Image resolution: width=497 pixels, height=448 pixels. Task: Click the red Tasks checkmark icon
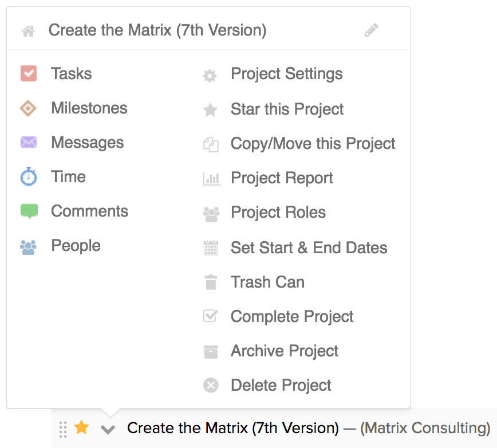[29, 73]
